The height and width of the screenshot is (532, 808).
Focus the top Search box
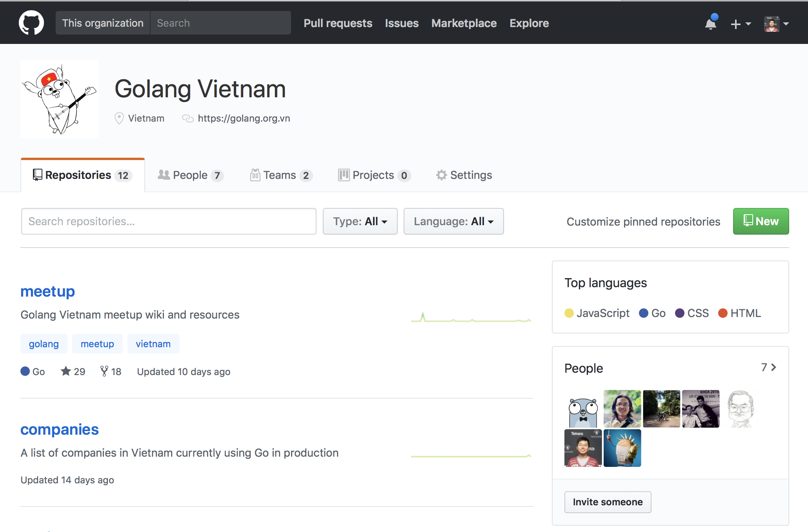(220, 23)
